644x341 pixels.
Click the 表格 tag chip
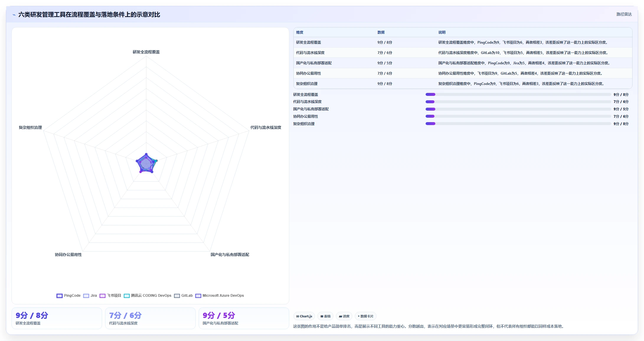[x=326, y=316]
